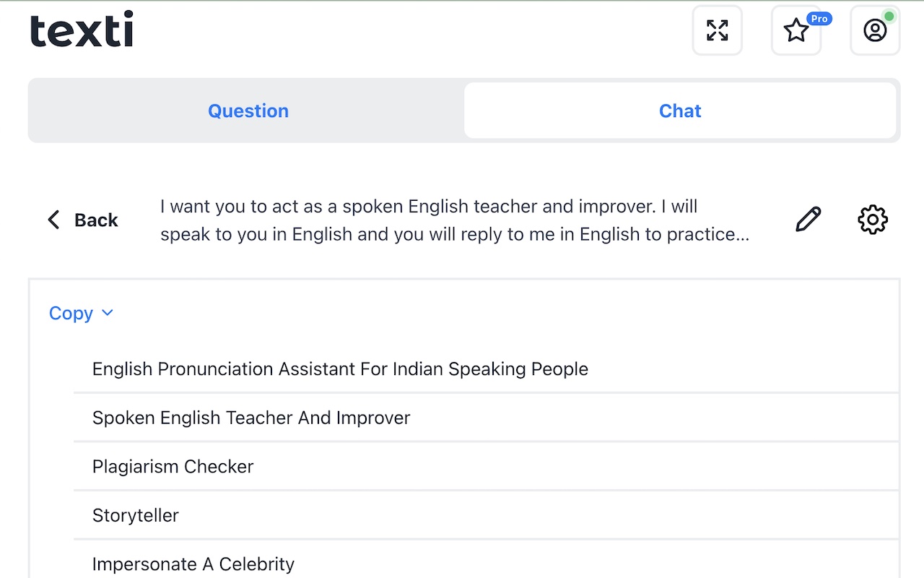Click the blue Pro badge

[x=819, y=18]
